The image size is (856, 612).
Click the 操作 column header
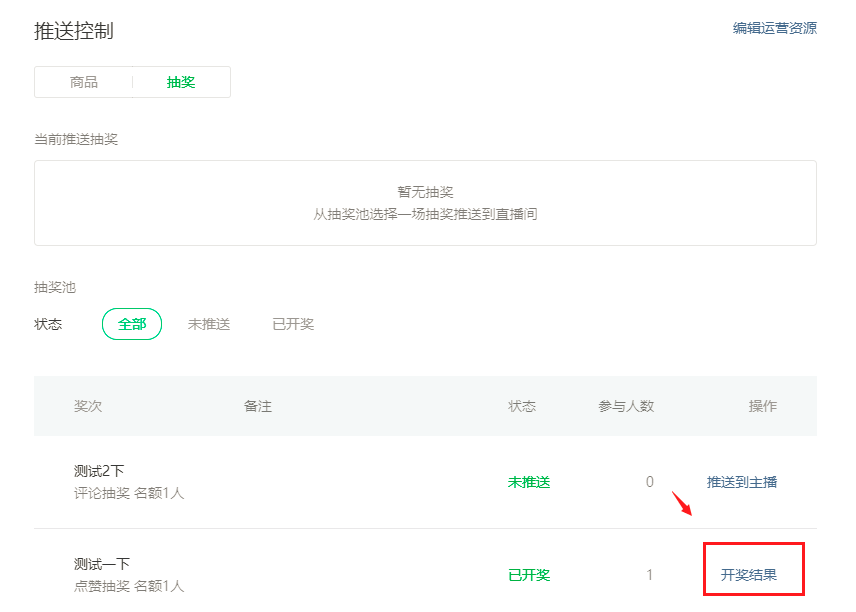(763, 406)
